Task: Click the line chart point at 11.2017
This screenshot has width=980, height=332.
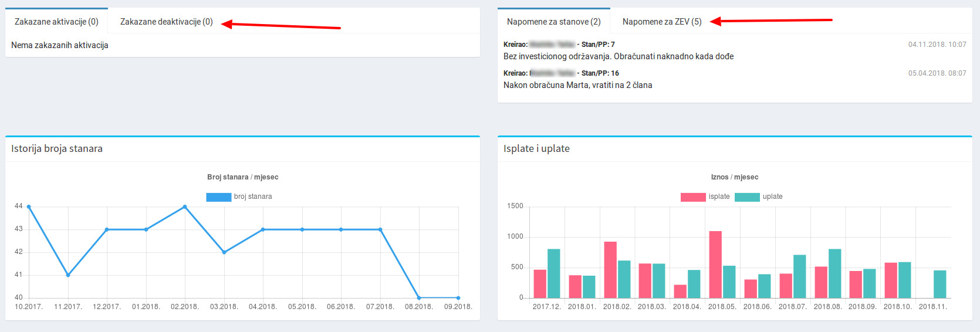Action: 68,275
